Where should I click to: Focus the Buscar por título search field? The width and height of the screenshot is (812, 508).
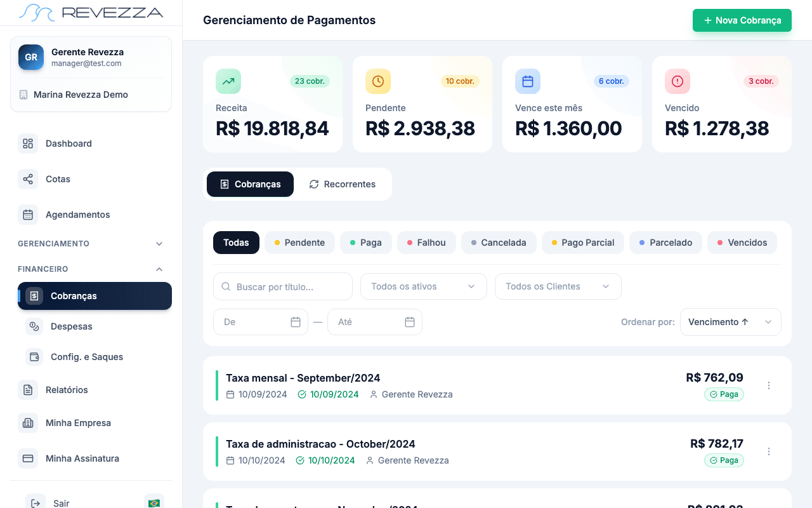283,286
